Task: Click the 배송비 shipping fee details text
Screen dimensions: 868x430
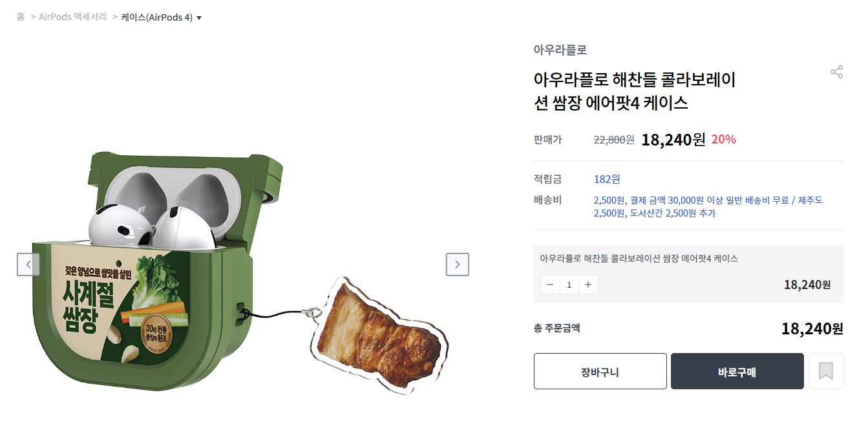Action: [x=708, y=206]
